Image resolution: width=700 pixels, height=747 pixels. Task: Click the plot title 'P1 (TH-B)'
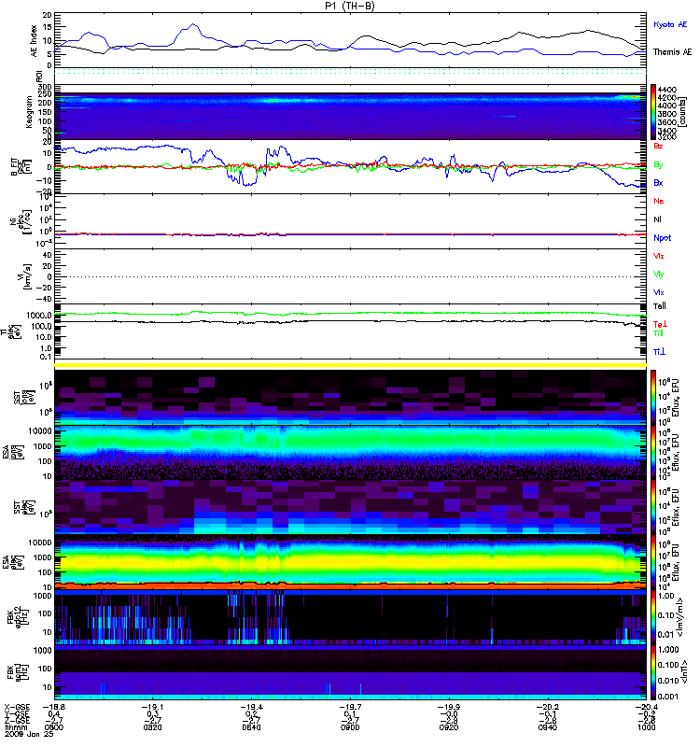click(x=349, y=6)
